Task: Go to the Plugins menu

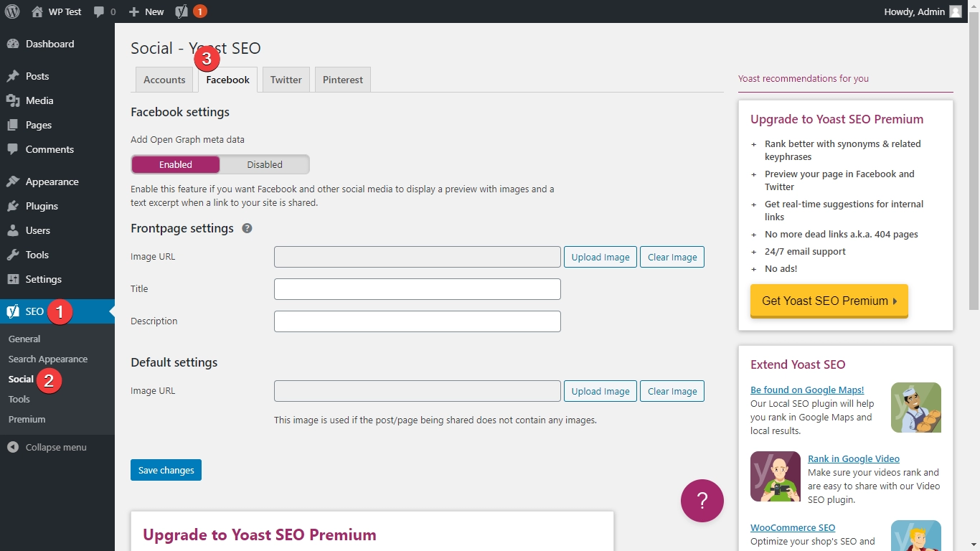Action: coord(57,206)
